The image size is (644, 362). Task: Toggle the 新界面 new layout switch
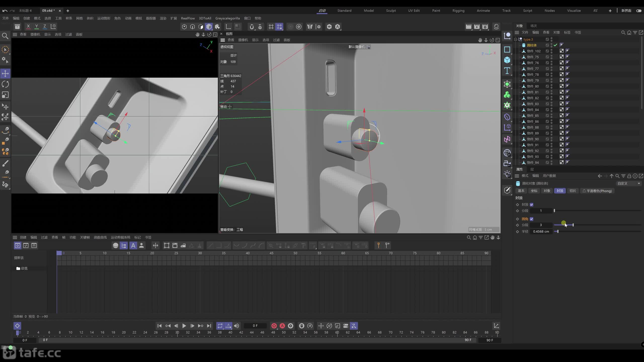point(638,11)
